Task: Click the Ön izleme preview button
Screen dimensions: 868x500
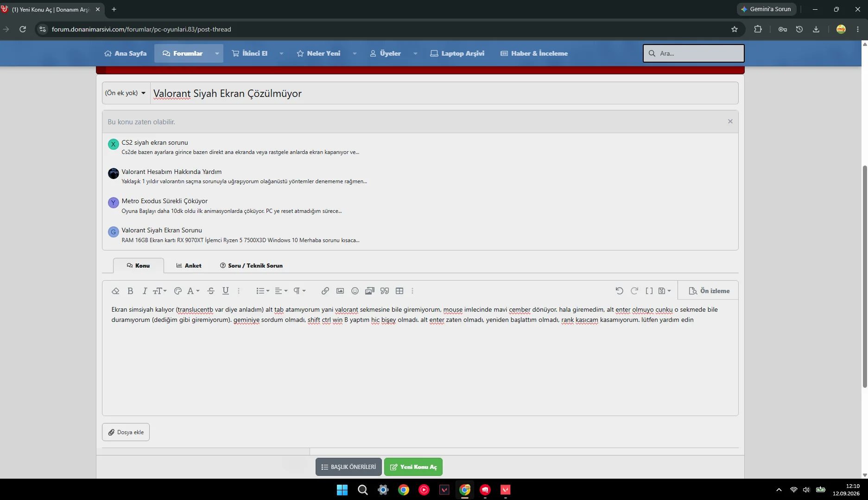Action: (709, 291)
